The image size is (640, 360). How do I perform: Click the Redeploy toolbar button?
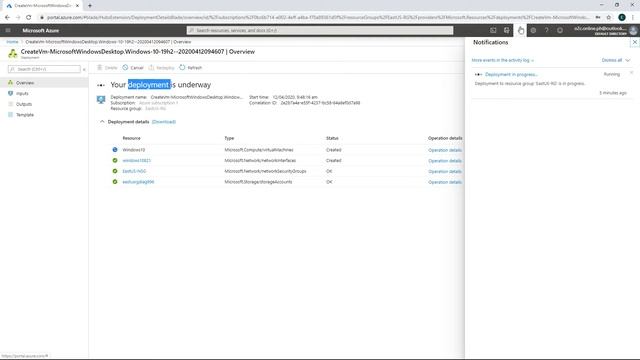(x=161, y=67)
